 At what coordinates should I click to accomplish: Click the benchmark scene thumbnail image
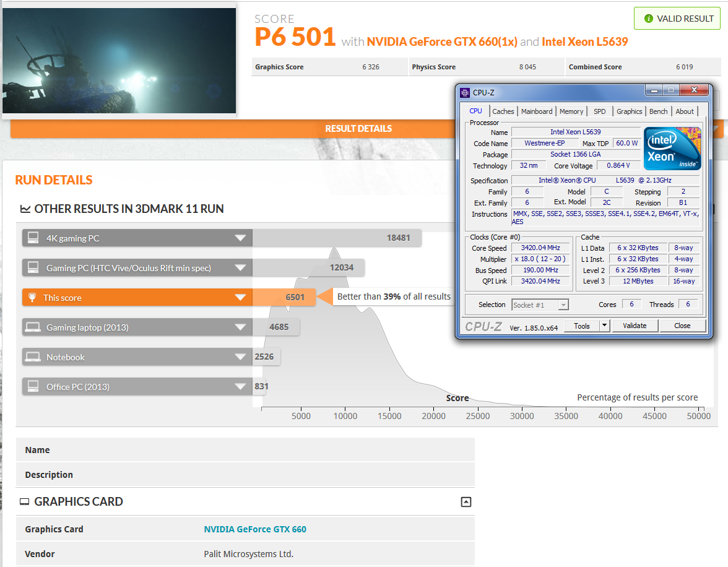tap(119, 61)
